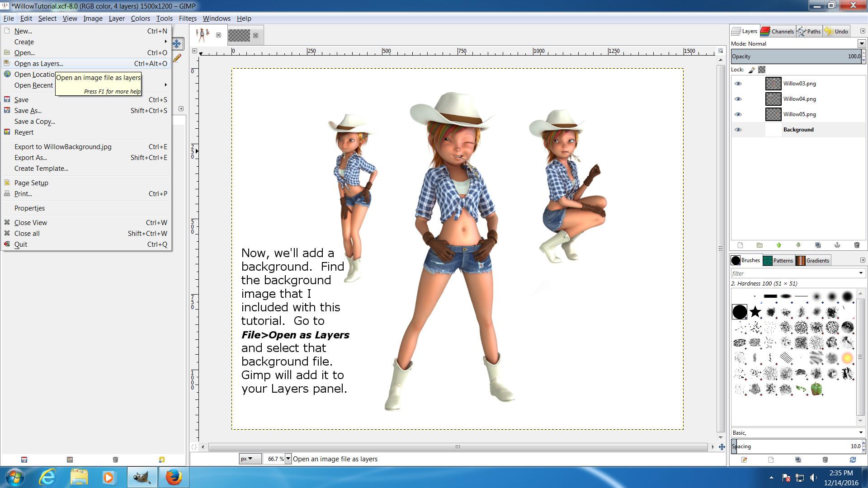Click Export As in the File menu
This screenshot has height=488, width=868.
point(31,158)
